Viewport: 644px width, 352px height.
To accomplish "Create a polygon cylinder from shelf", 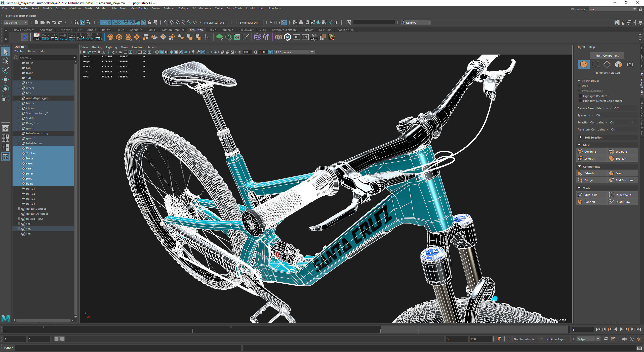I will (x=128, y=37).
